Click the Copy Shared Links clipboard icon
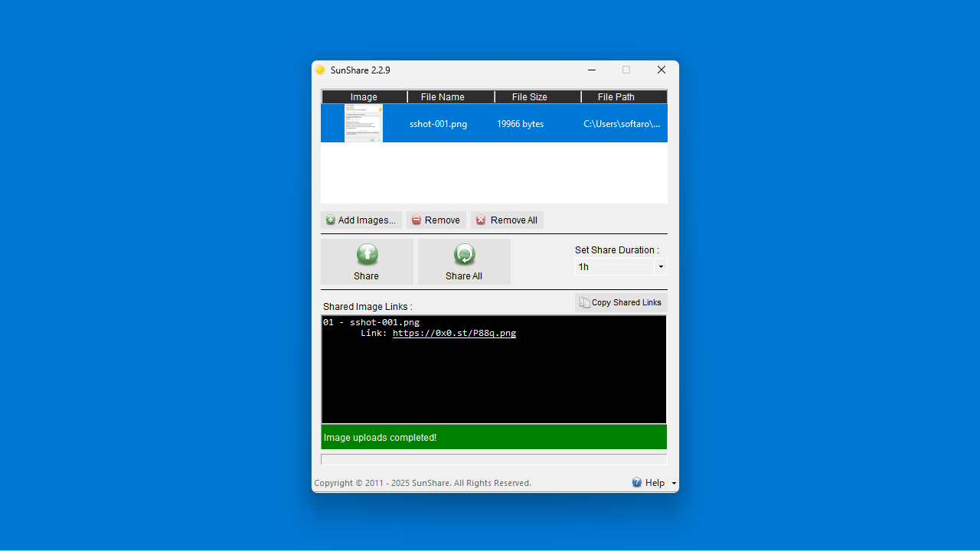The width and height of the screenshot is (980, 551). (585, 302)
